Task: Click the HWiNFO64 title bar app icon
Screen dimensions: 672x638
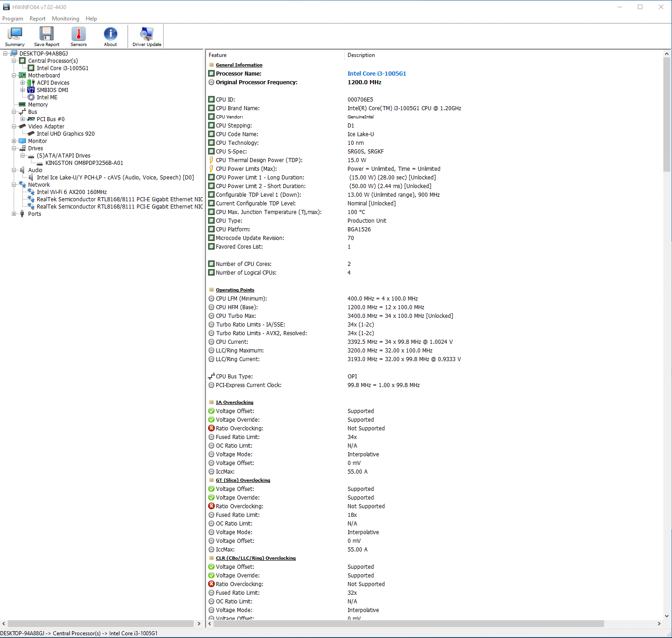Action: [6, 7]
